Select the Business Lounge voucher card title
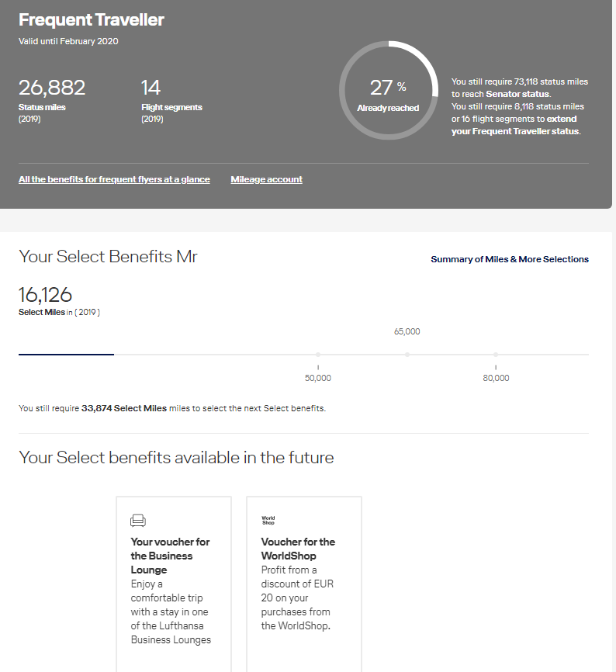 click(x=170, y=556)
